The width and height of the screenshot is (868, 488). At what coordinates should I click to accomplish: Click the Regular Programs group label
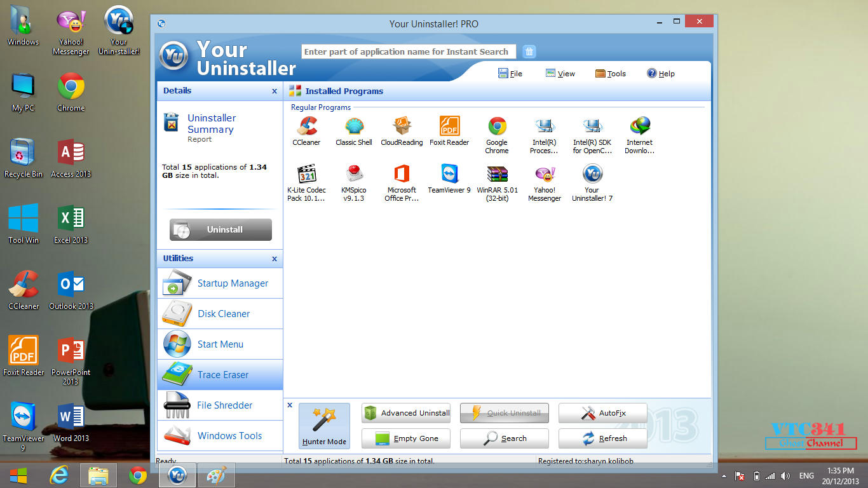(321, 107)
